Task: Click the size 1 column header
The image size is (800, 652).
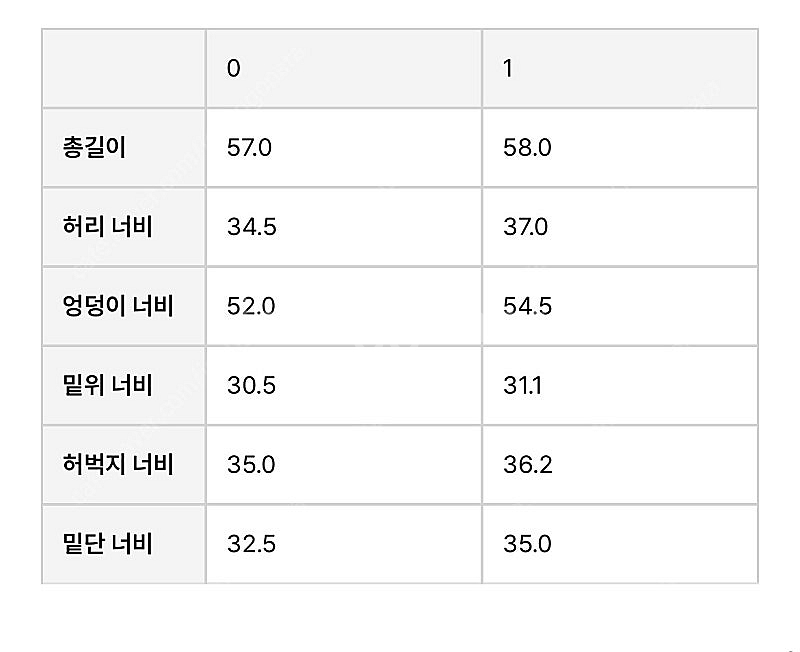Action: pos(509,69)
